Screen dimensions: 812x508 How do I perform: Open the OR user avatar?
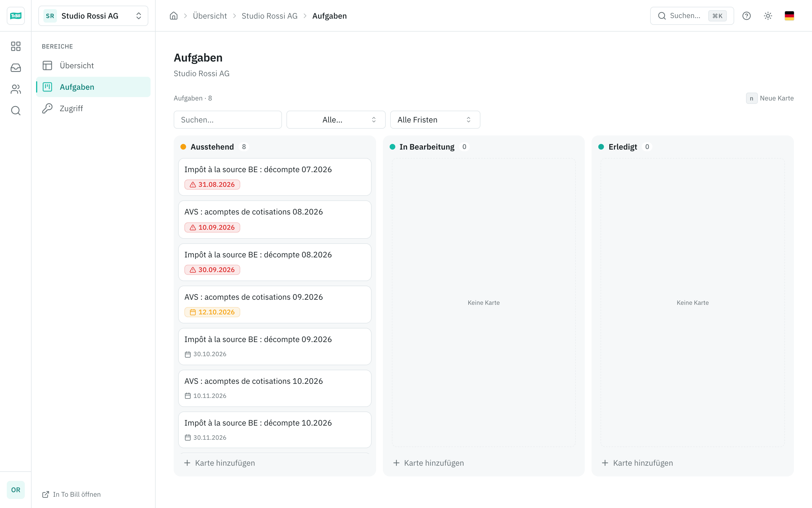pyautogui.click(x=16, y=490)
